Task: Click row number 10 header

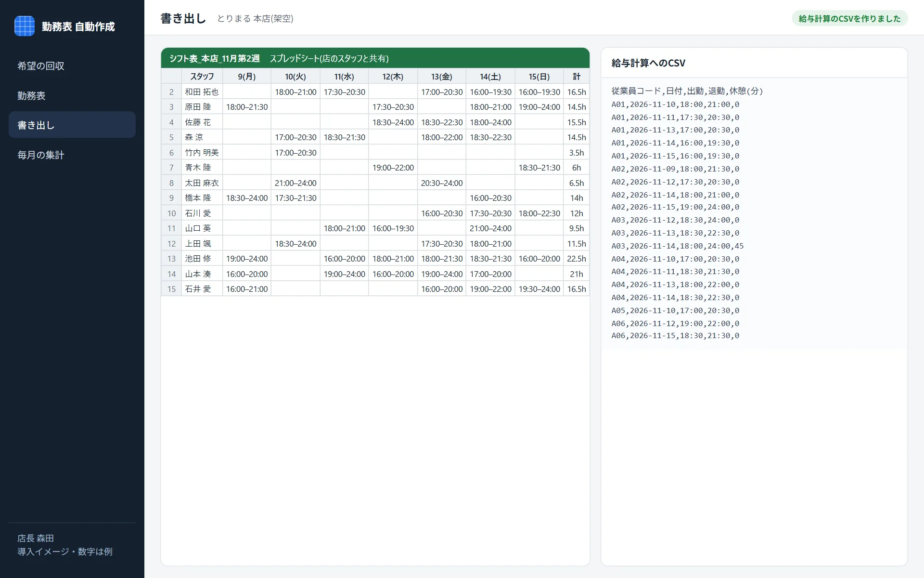Action: pyautogui.click(x=171, y=213)
